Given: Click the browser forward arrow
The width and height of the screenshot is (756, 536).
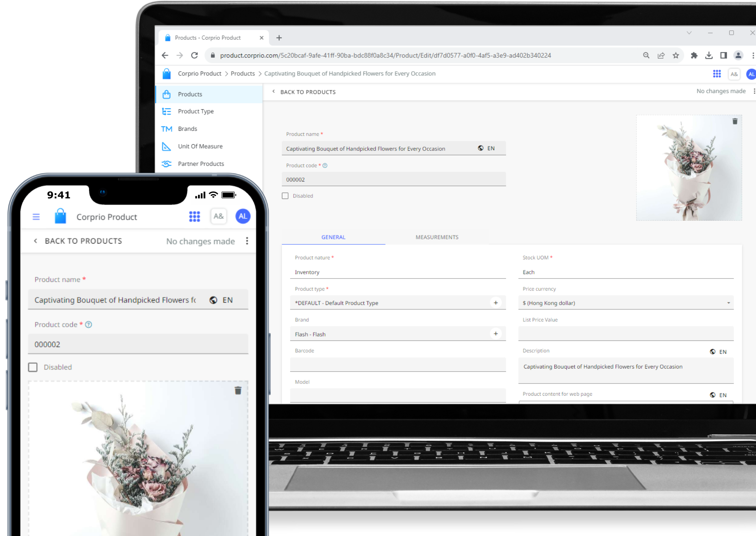Looking at the screenshot, I should coord(180,56).
